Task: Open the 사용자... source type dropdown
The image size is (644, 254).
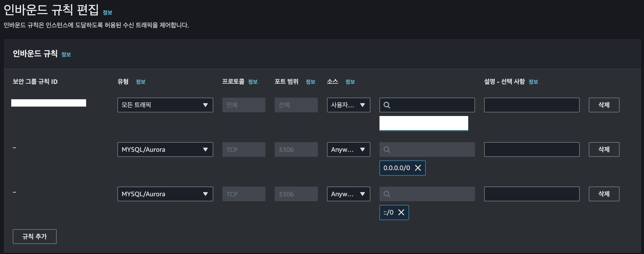Action: tap(349, 105)
